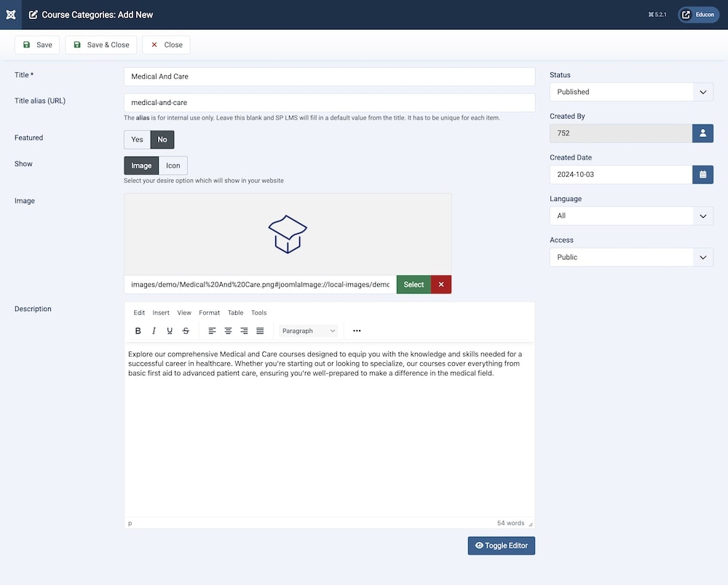Set Featured to No
The image size is (728, 585).
162,140
